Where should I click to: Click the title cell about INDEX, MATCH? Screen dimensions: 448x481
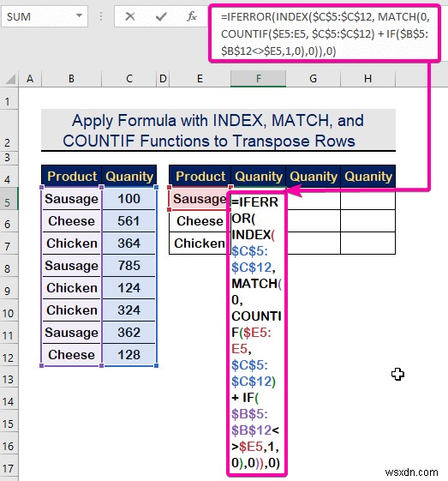[x=218, y=130]
